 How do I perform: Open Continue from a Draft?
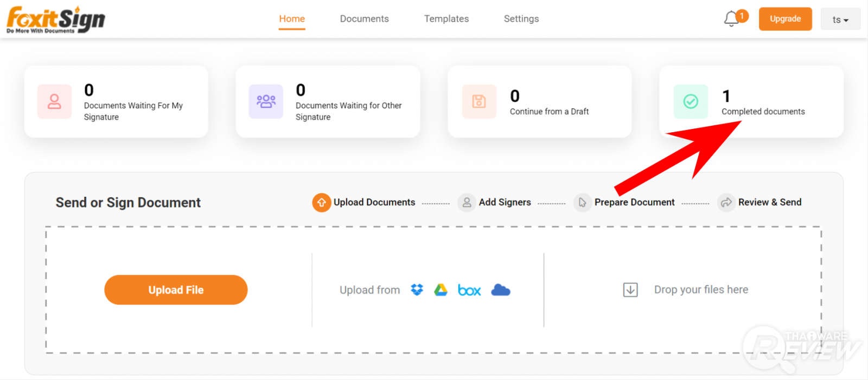point(540,101)
